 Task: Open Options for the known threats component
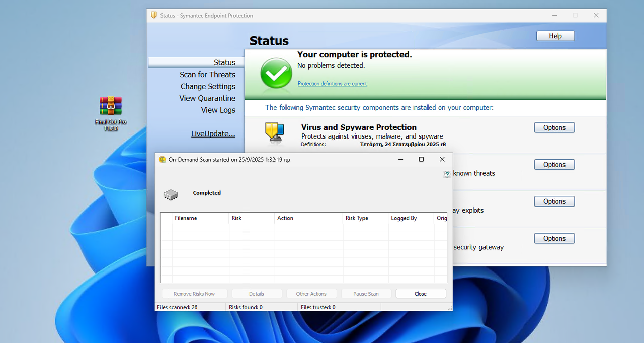[x=554, y=165]
